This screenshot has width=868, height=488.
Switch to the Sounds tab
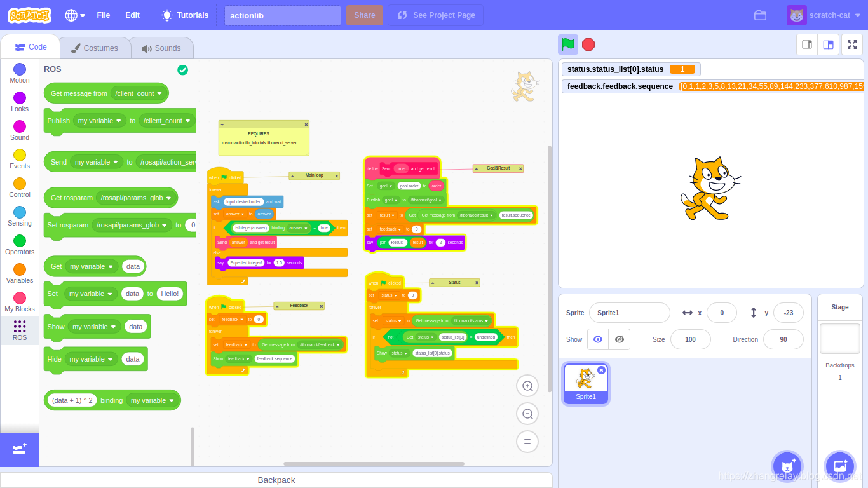pos(161,48)
